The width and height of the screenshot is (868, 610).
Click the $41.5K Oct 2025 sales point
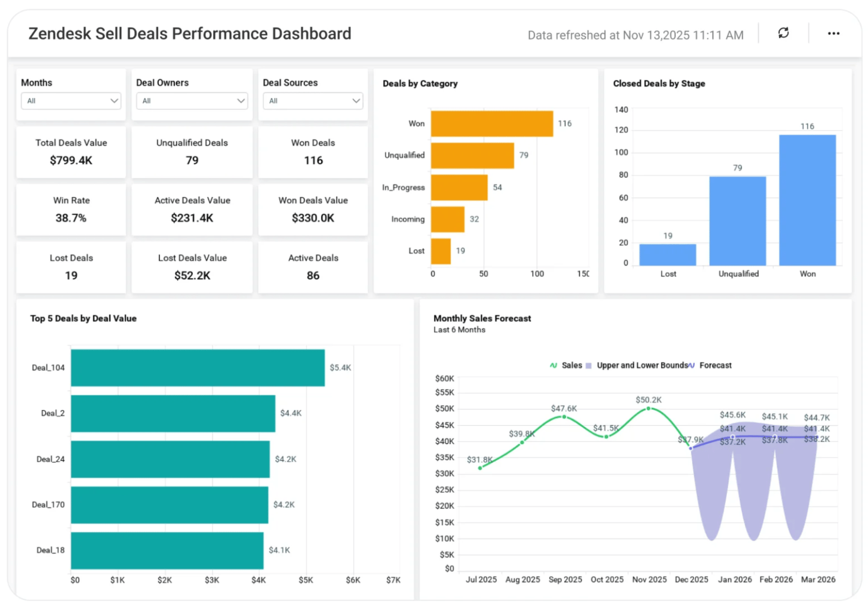pos(606,437)
